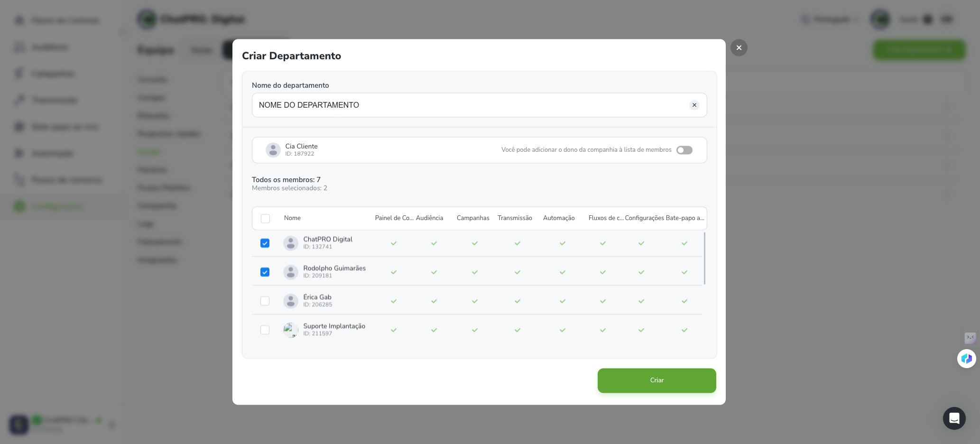Check the Suporte Implantação member checkbox
The width and height of the screenshot is (980, 444).
coord(265,330)
